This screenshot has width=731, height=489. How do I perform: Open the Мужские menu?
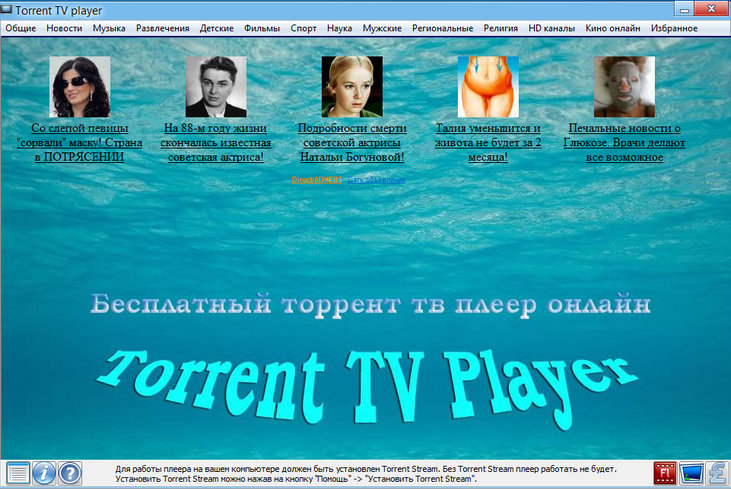click(382, 28)
